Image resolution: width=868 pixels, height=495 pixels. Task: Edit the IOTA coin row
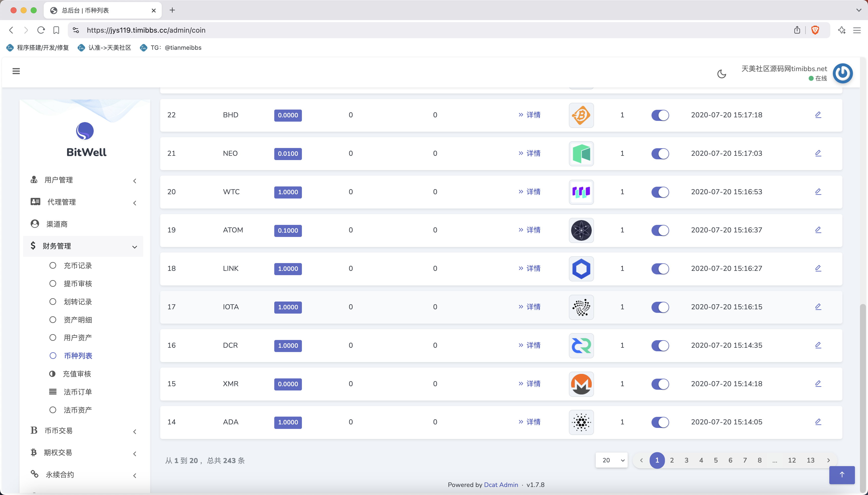click(x=818, y=307)
